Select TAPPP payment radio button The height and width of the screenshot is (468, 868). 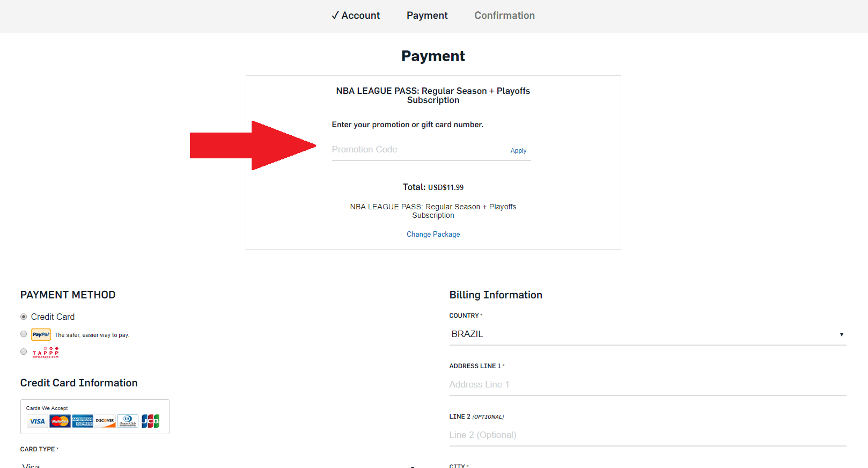click(24, 352)
